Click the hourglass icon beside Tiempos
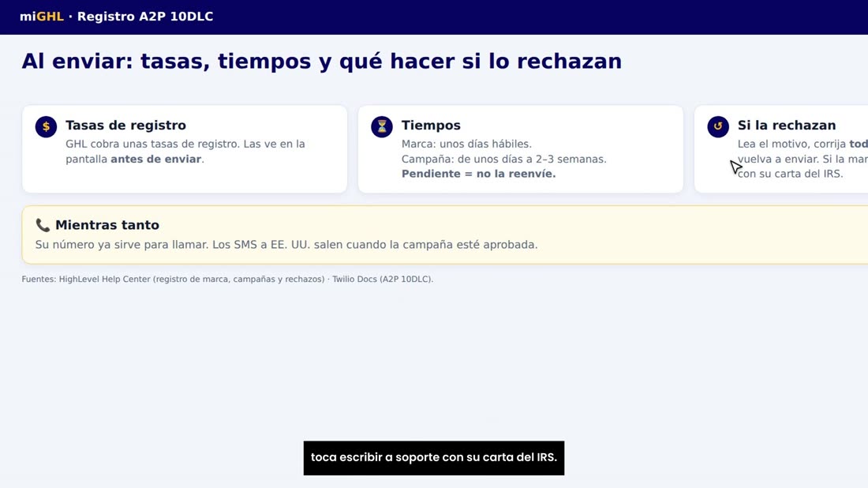868x488 pixels. coord(382,127)
